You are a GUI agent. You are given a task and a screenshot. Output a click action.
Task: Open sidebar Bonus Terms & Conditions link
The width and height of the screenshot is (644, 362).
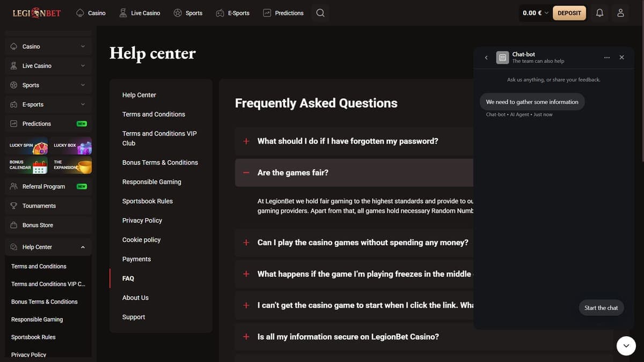pos(44,302)
